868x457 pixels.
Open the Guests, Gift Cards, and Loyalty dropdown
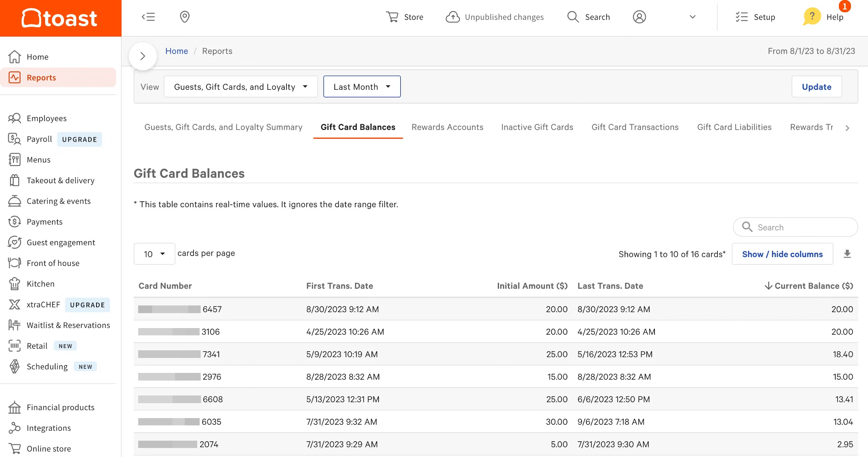click(241, 87)
